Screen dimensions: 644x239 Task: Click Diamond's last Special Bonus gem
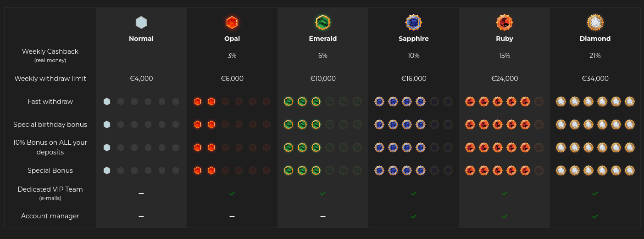(x=630, y=171)
